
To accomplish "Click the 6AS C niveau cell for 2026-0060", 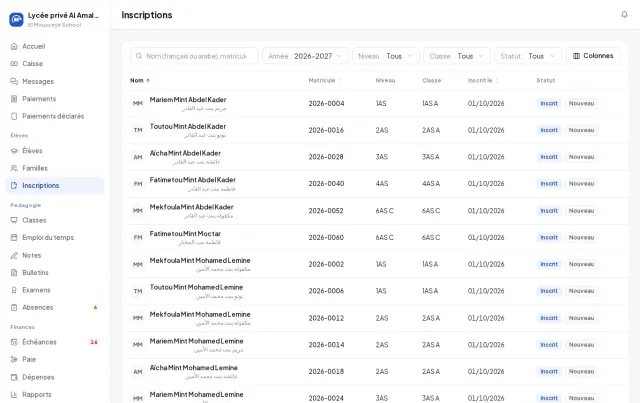I will click(384, 238).
